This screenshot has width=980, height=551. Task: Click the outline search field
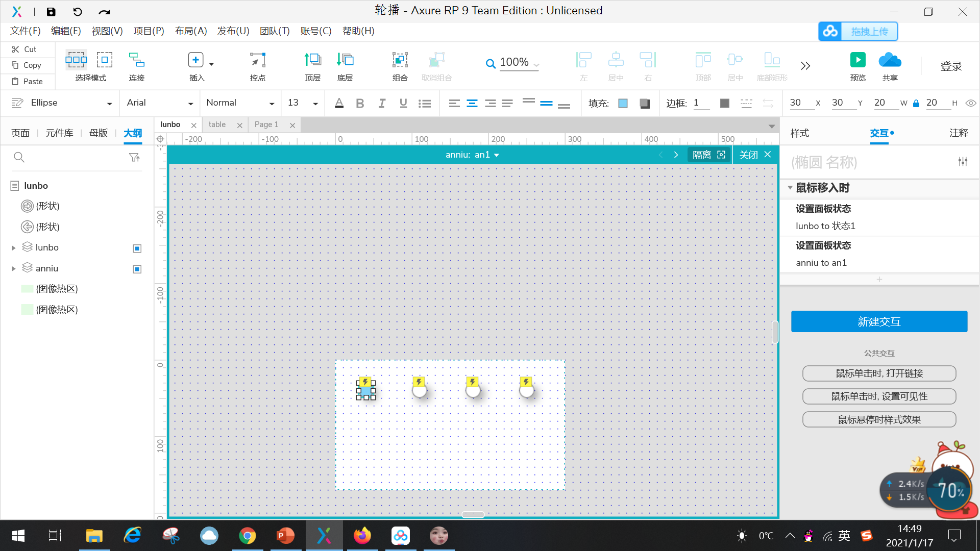click(x=71, y=158)
